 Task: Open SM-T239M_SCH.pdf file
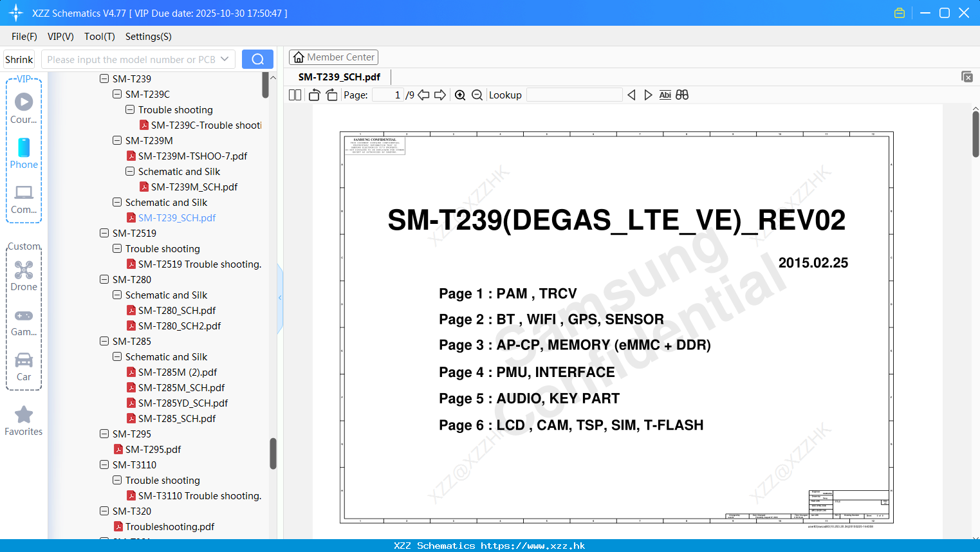[x=194, y=187]
